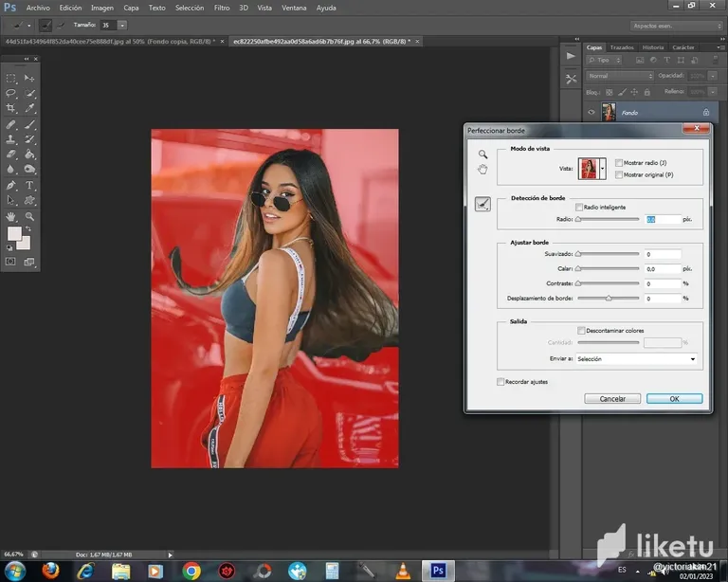Hide the Fondo layer visibility eye
728x582 pixels.
(591, 112)
